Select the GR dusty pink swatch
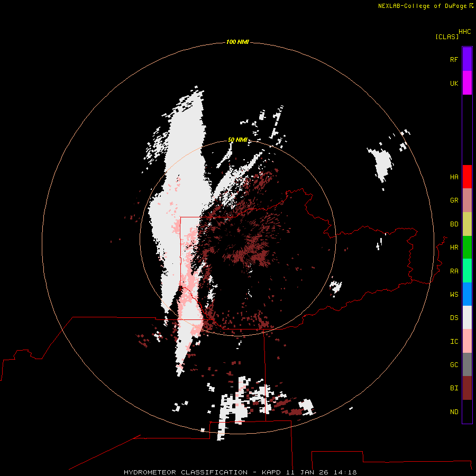 point(467,200)
